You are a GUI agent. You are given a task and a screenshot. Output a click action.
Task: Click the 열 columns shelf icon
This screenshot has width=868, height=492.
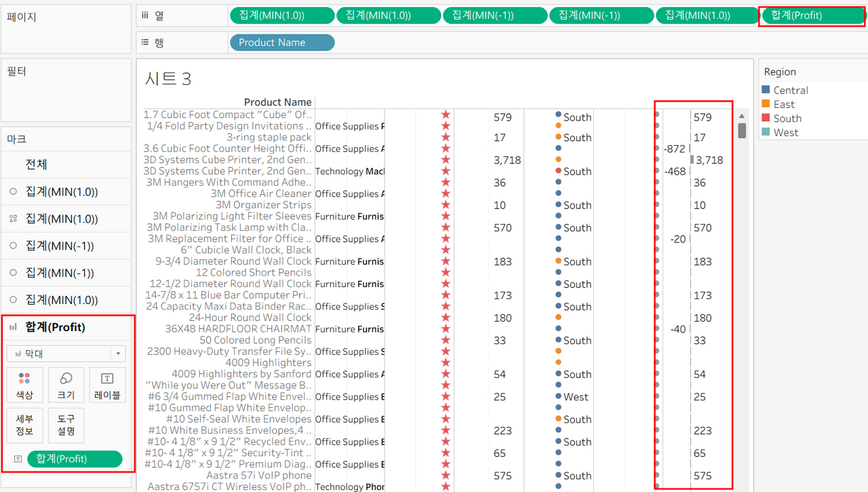(146, 15)
